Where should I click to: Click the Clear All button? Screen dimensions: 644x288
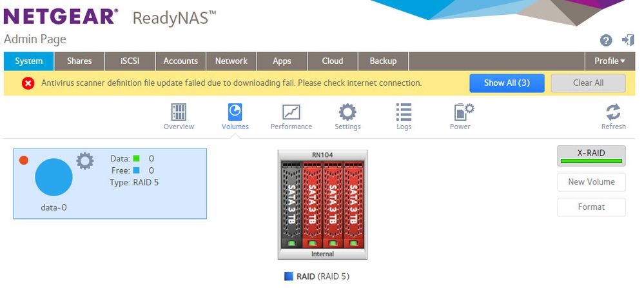(x=588, y=83)
